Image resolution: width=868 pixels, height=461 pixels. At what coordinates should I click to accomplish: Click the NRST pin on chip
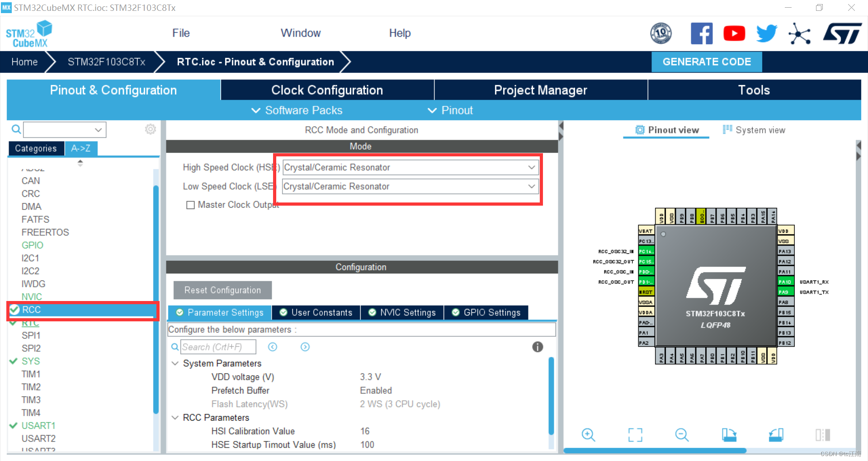click(x=646, y=292)
